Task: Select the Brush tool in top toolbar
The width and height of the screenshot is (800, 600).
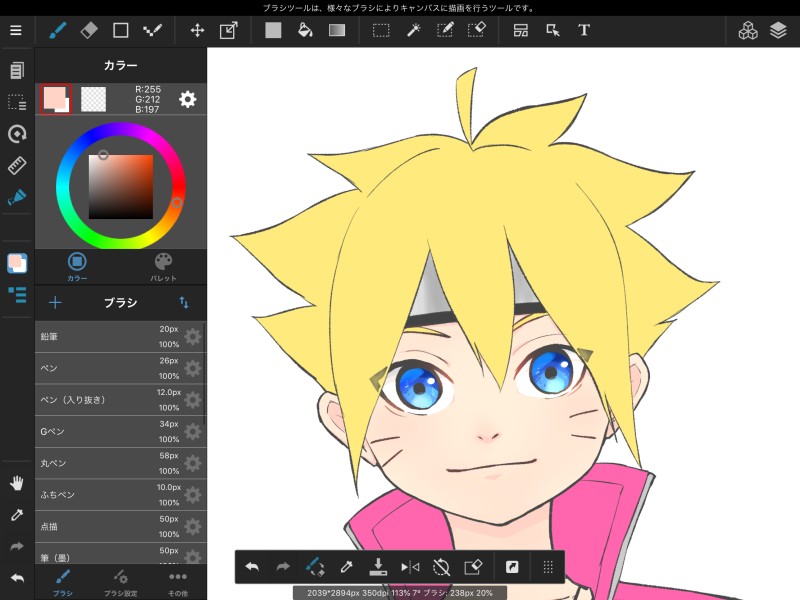Action: [x=57, y=30]
